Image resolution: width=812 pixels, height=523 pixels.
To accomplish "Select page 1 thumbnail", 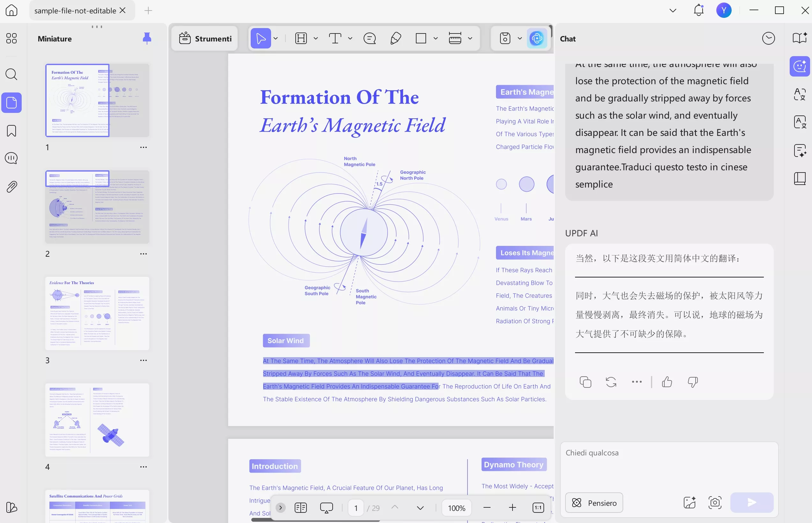I will [x=97, y=100].
